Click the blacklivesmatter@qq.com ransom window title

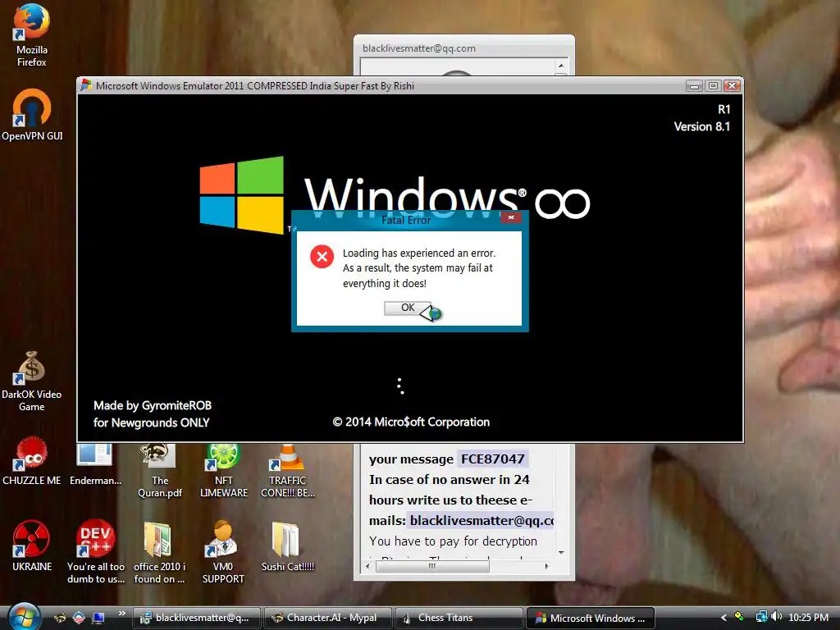point(419,48)
